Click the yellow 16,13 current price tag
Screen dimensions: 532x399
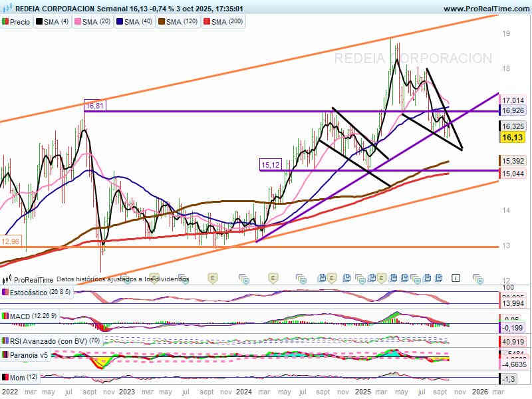[513, 137]
